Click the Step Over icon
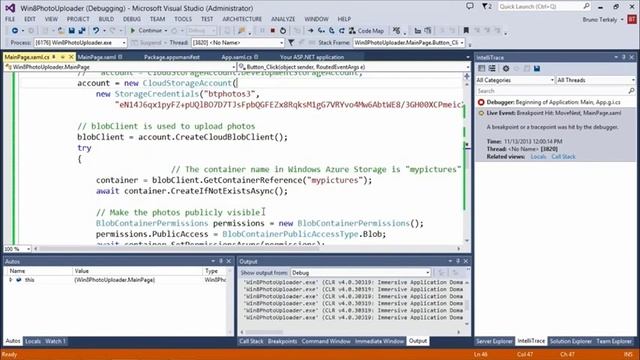The image size is (640, 360). (331, 31)
